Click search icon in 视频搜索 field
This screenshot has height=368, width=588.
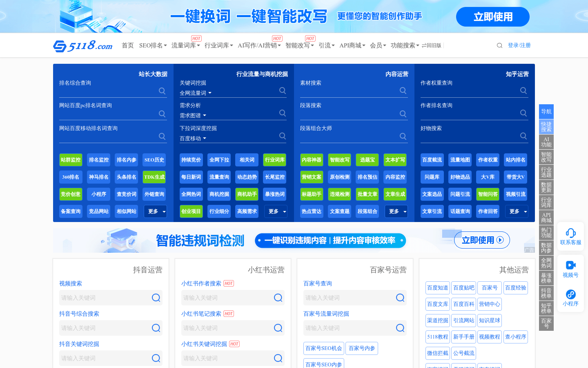156,298
